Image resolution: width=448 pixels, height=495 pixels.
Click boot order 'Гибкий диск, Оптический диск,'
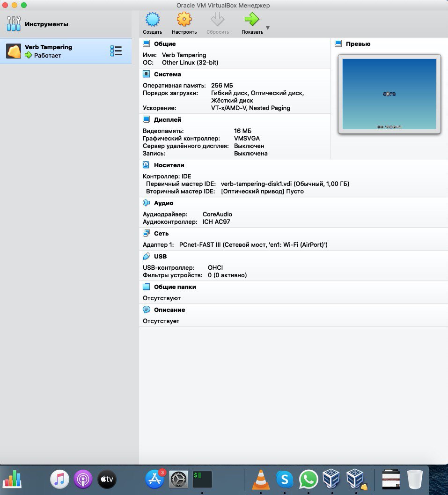point(257,93)
